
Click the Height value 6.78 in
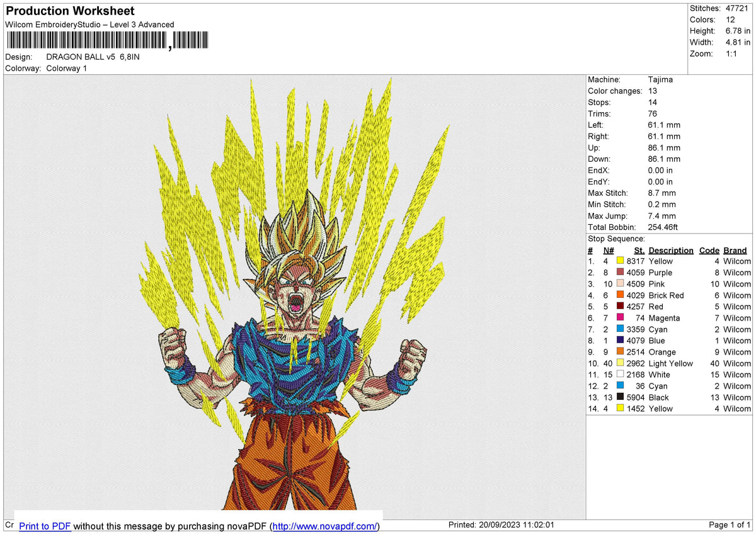pos(738,31)
